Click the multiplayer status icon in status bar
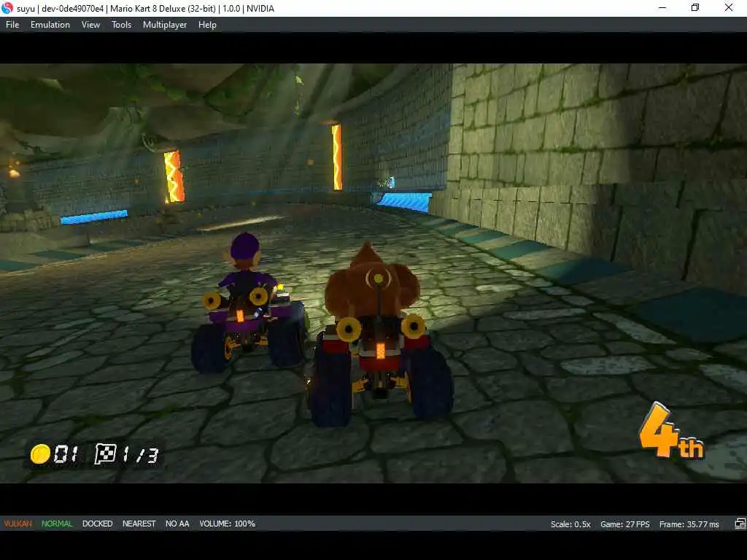Viewport: 747px width, 560px height. coord(740,524)
